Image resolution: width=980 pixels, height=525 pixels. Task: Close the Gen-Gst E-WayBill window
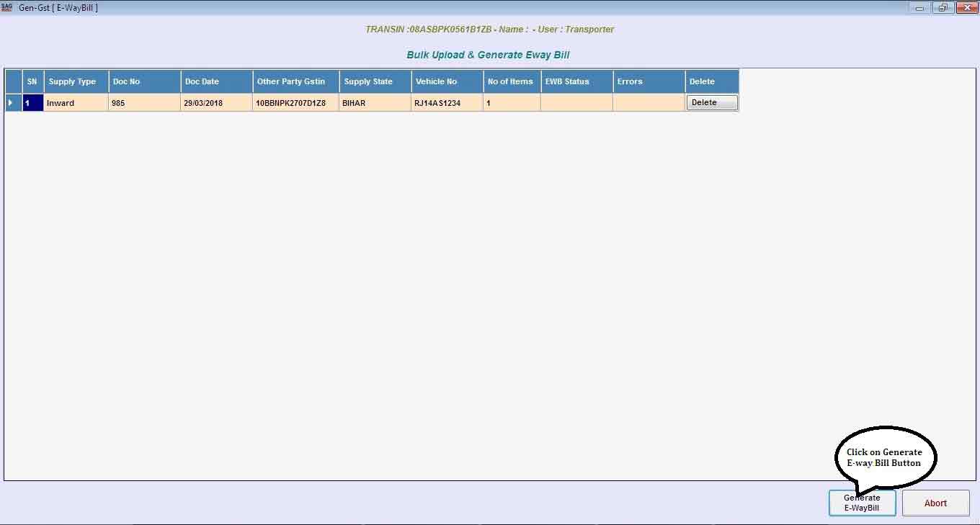(x=966, y=8)
